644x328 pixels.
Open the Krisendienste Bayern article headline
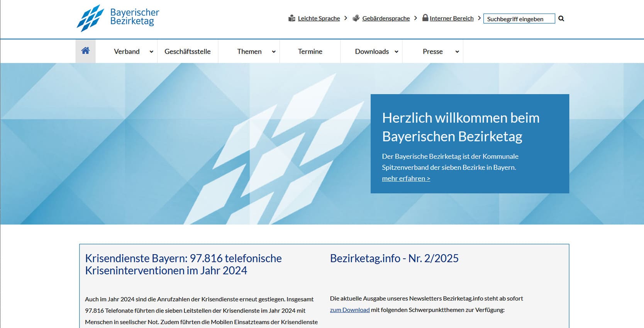pos(183,264)
